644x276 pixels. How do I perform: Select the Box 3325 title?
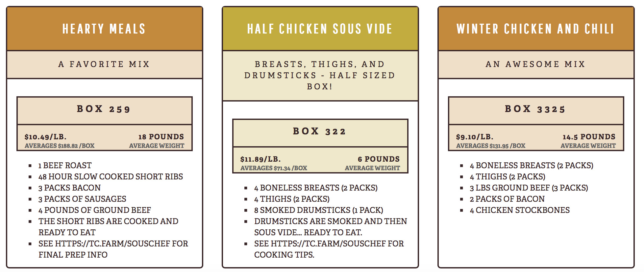point(535,109)
